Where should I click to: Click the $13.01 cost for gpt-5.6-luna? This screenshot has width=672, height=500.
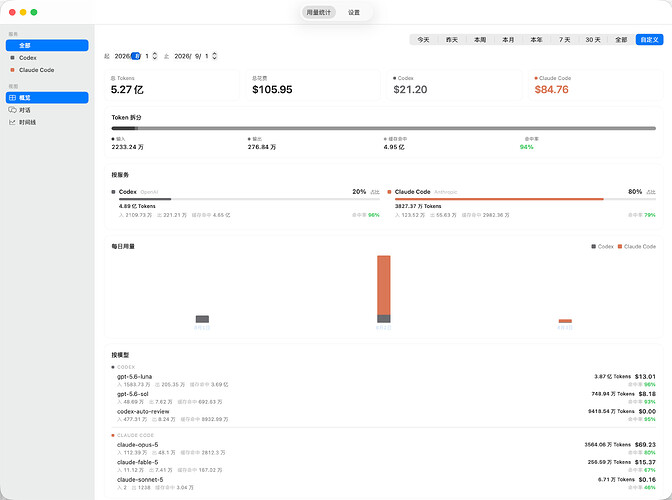[645, 377]
